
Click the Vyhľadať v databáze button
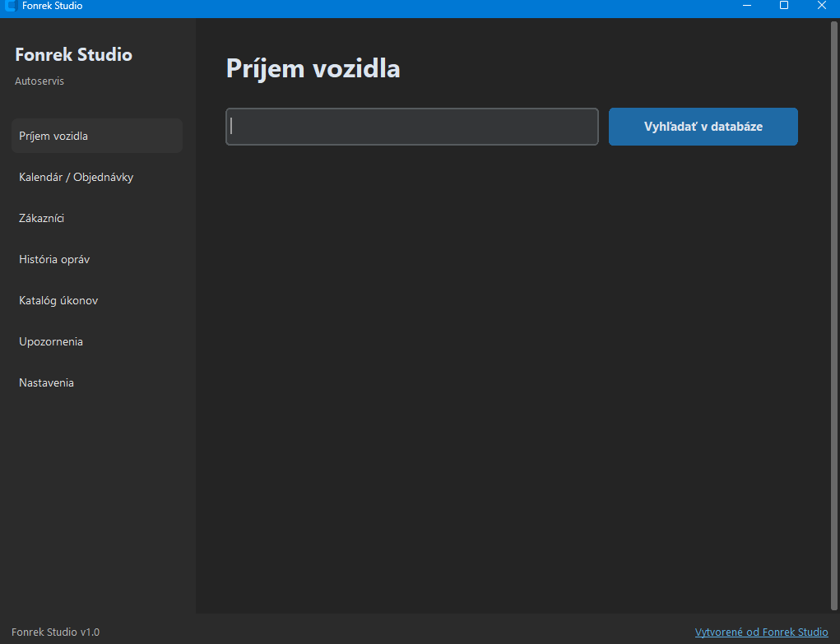coord(703,127)
